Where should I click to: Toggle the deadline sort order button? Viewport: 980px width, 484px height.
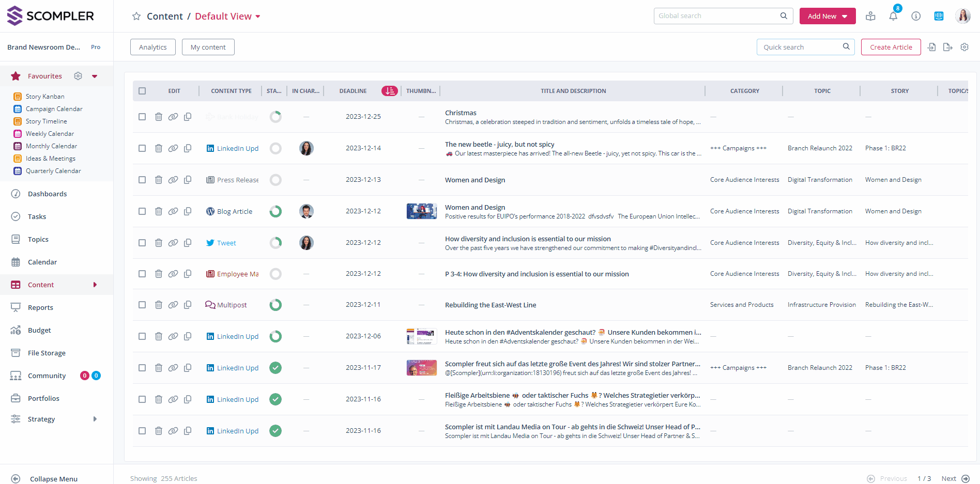390,91
